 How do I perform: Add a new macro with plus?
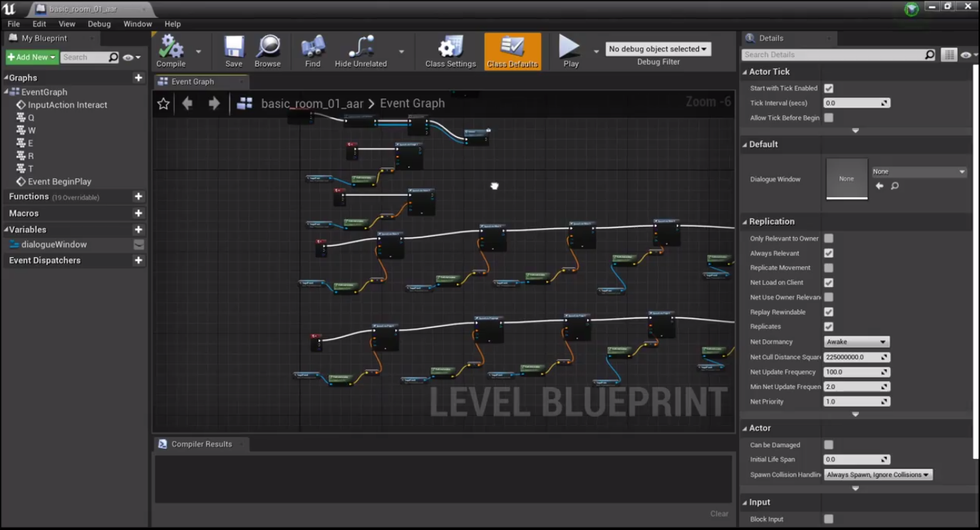click(138, 213)
